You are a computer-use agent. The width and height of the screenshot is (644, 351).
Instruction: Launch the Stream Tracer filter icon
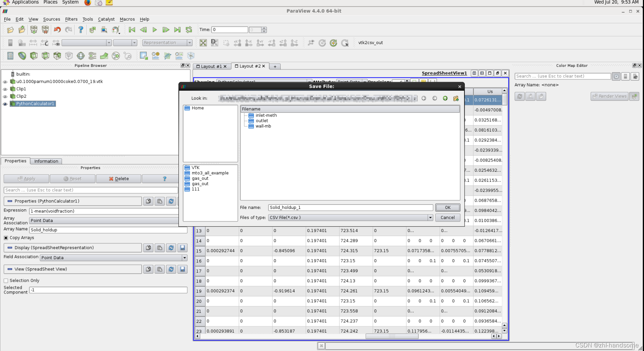[x=92, y=57]
